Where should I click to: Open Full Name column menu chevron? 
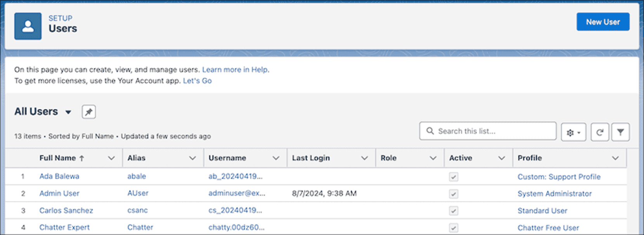coord(111,158)
